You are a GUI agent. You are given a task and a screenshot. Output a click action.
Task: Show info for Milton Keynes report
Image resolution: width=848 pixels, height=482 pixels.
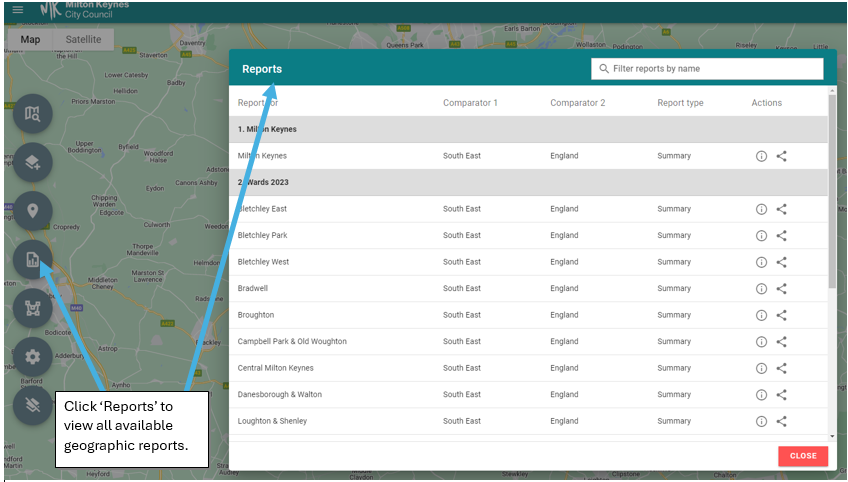pos(761,156)
